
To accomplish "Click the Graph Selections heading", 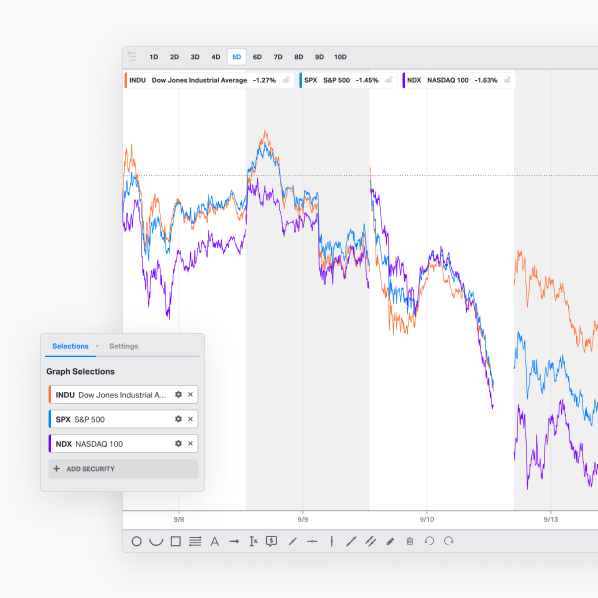I will point(80,371).
